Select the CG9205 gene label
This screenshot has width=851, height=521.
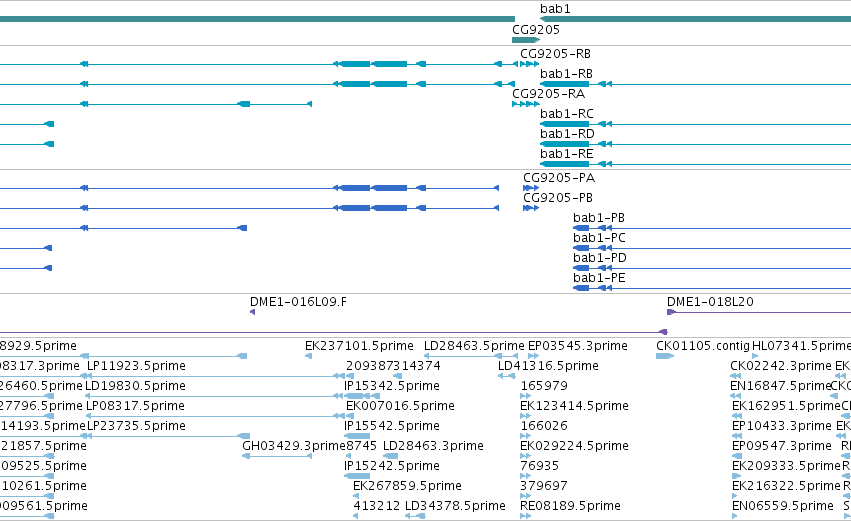(536, 30)
